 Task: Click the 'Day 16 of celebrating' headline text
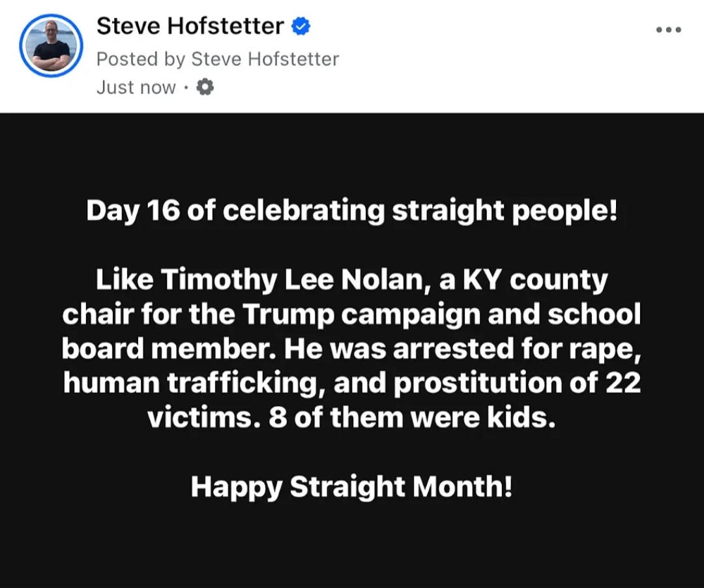click(352, 210)
